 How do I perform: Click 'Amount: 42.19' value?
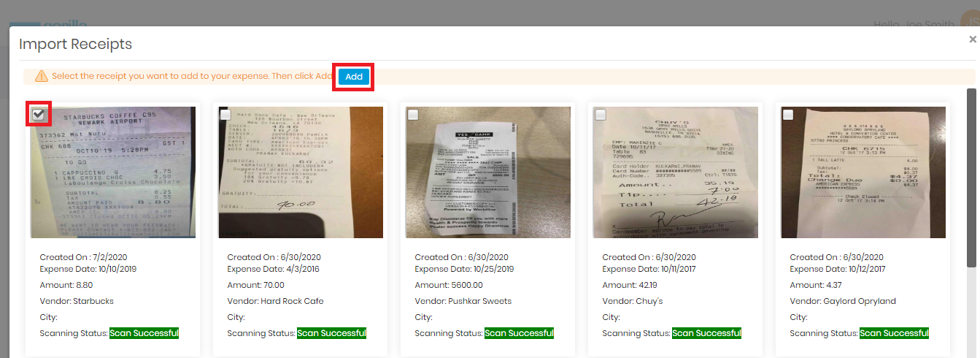(x=630, y=285)
